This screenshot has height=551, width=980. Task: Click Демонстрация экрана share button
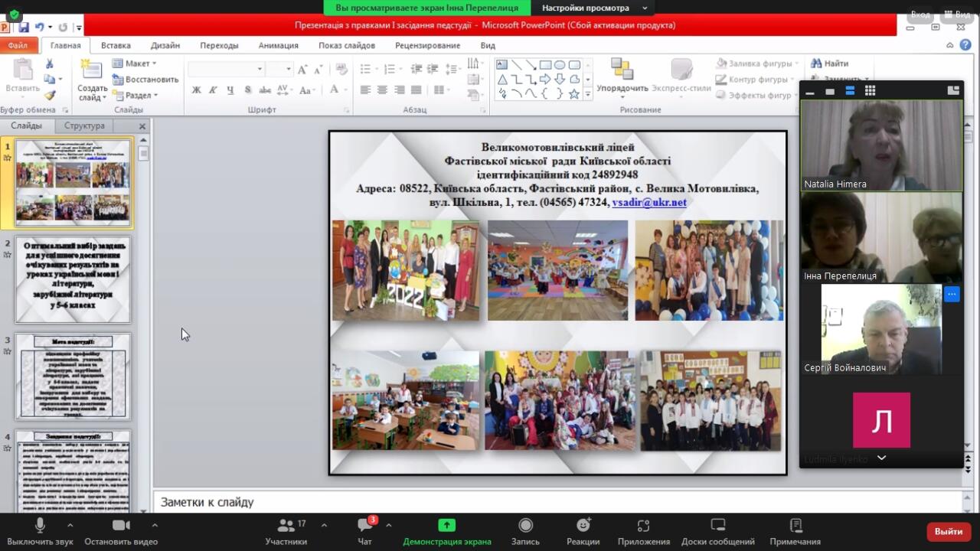coord(447,532)
